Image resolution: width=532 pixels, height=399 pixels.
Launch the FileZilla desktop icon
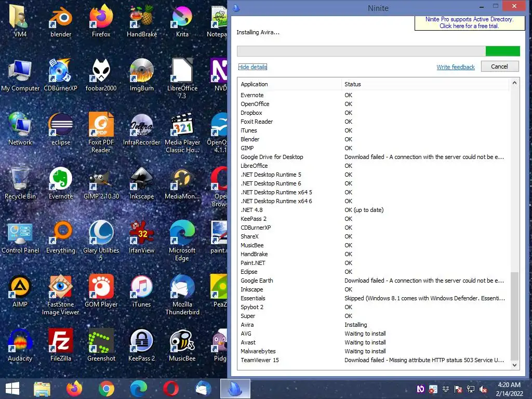(61, 345)
